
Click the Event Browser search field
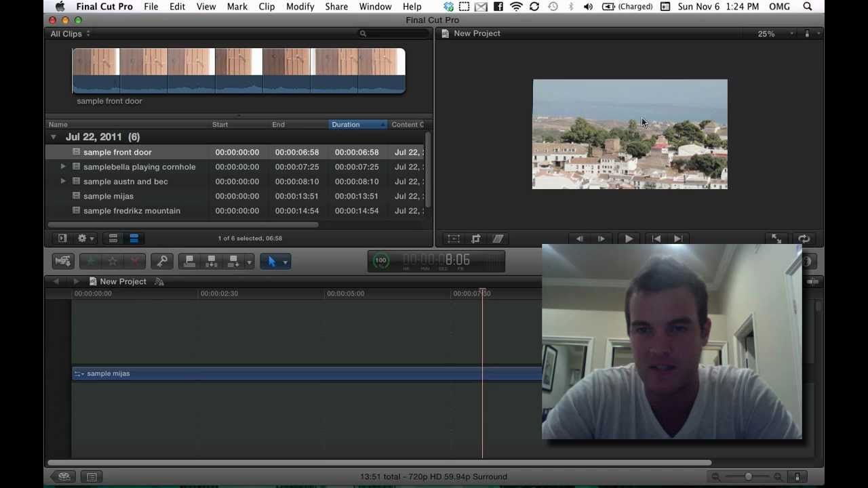pos(392,34)
